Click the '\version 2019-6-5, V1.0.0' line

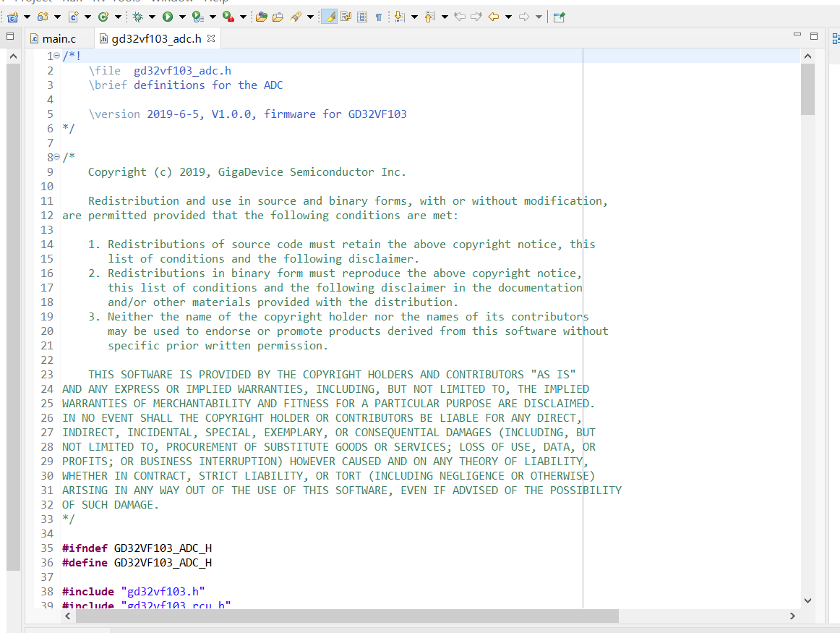coord(247,114)
